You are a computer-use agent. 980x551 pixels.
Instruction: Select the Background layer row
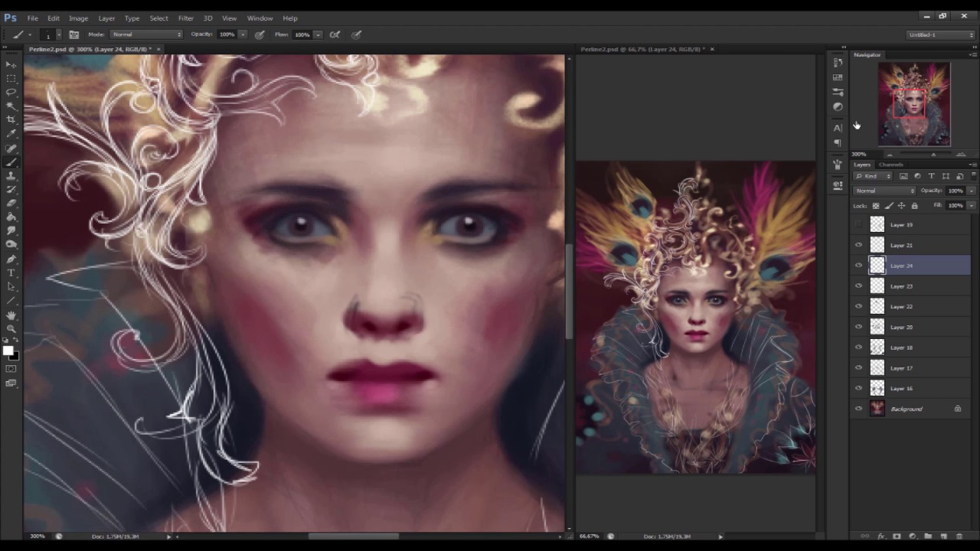coord(911,409)
